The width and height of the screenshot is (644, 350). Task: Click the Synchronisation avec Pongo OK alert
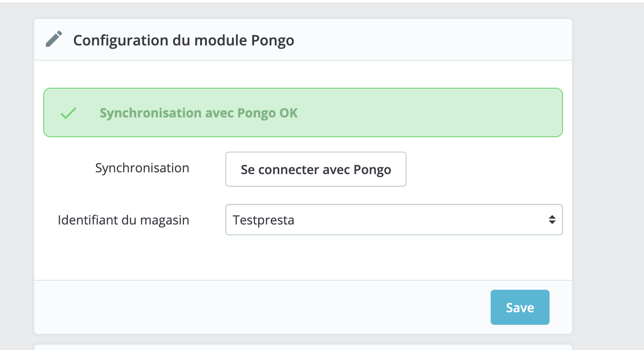[x=303, y=112]
